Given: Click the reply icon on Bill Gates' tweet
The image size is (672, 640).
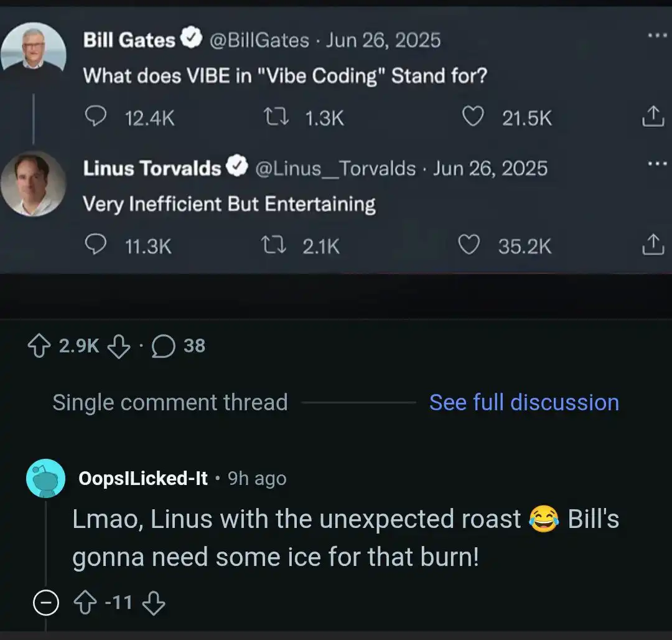Looking at the screenshot, I should 95,117.
